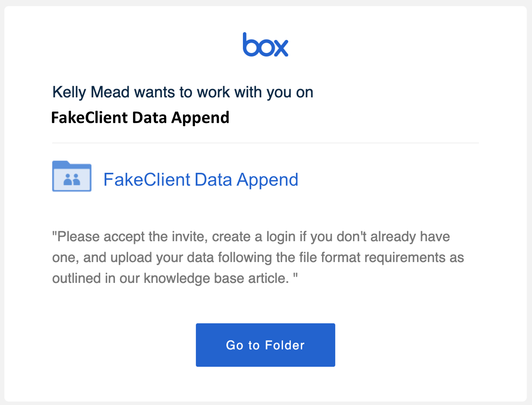Click the name Kelly Mead in the heading
The image size is (532, 405).
coord(91,92)
